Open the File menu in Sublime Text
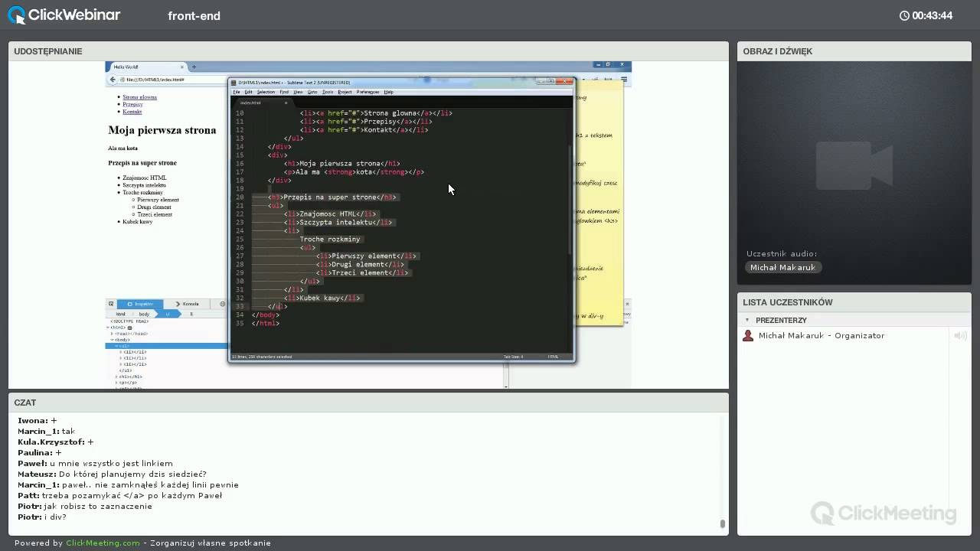This screenshot has height=551, width=980. tap(237, 92)
